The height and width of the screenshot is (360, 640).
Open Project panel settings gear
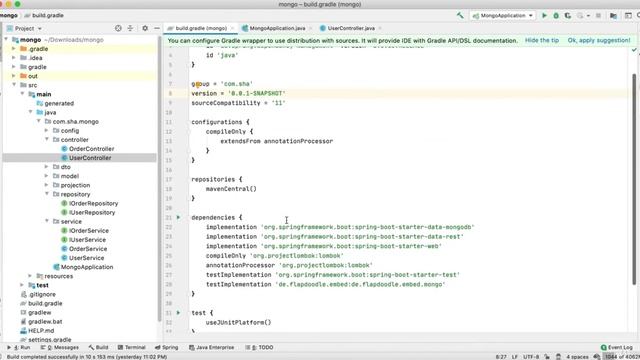pos(145,28)
